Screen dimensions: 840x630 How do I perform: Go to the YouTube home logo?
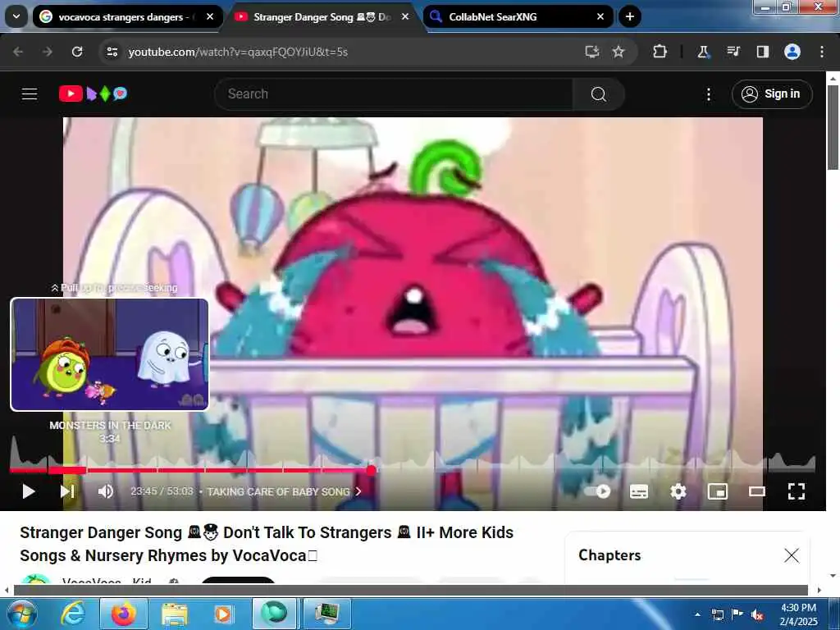(x=93, y=94)
